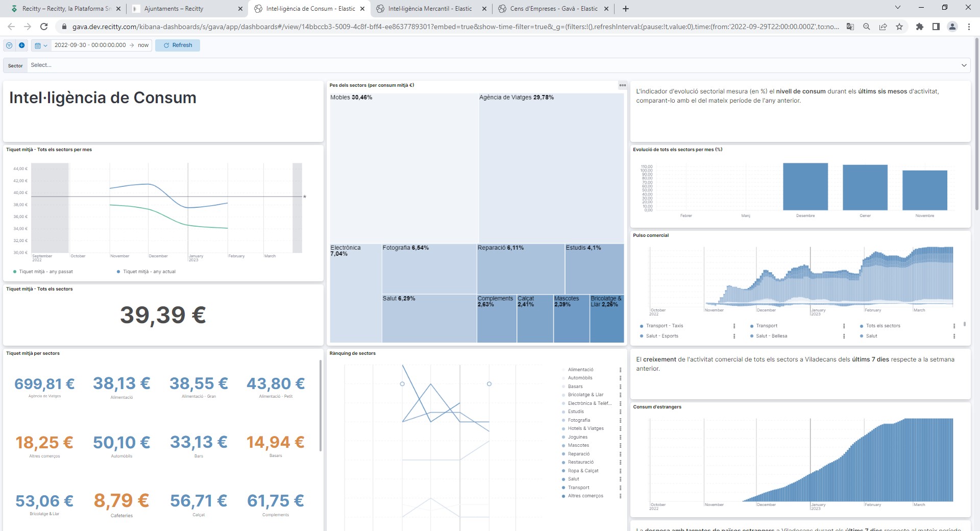The height and width of the screenshot is (531, 980).
Task: Open the date quick menu calendar dropdown
Action: click(41, 45)
